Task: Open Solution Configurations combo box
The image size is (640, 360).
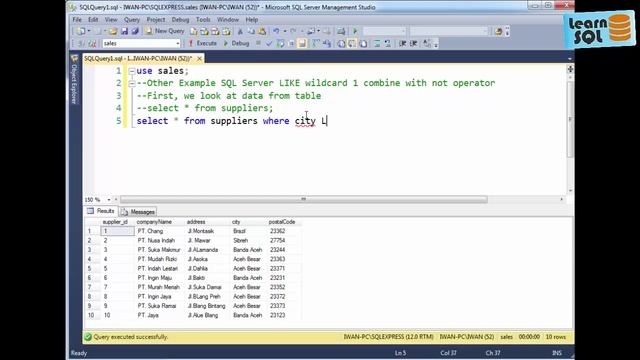Action: (x=384, y=31)
